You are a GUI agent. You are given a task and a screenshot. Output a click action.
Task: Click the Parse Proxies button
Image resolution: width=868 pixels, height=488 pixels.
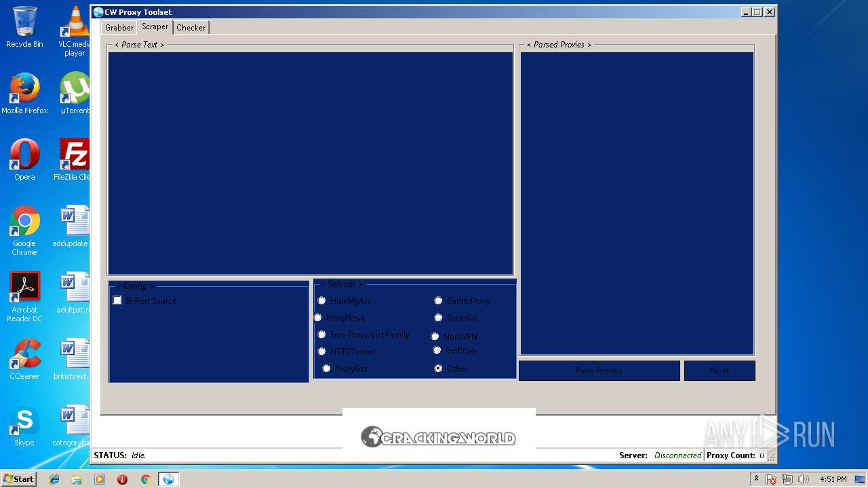click(x=599, y=371)
